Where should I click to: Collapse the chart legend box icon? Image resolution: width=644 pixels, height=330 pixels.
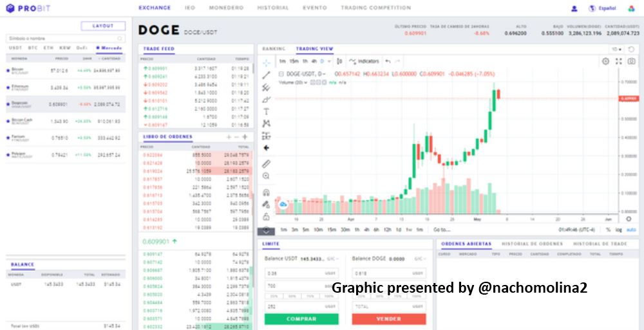(281, 74)
